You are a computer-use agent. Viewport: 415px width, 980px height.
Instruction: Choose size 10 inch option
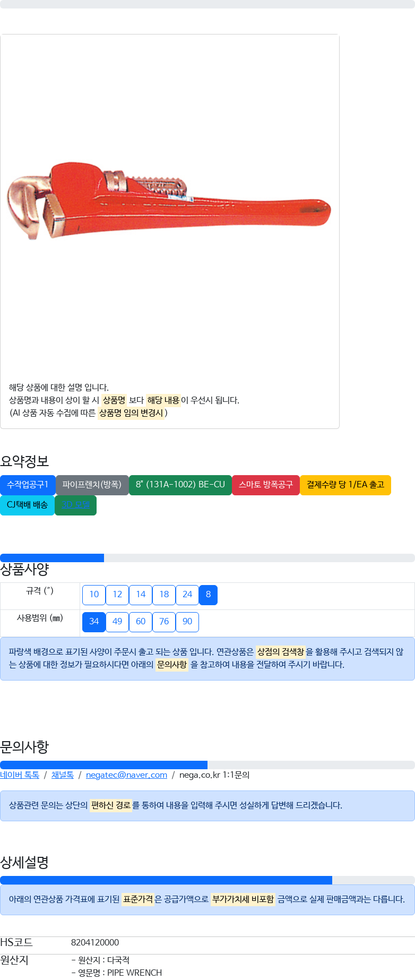tap(94, 595)
